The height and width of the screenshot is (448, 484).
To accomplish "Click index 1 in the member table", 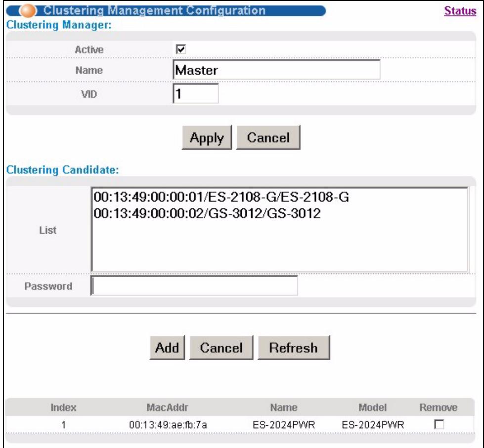I will 63,425.
